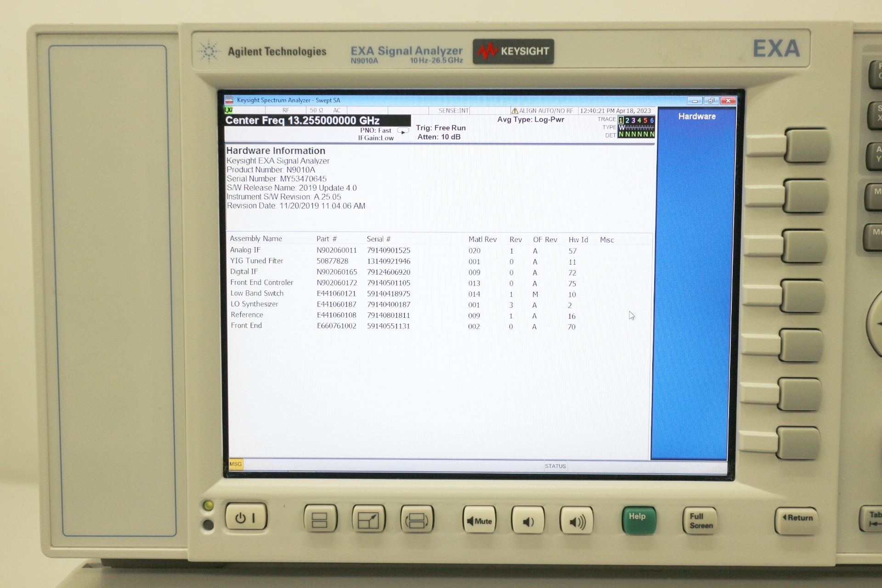
Task: Click the Matl Rev column header
Action: click(482, 239)
